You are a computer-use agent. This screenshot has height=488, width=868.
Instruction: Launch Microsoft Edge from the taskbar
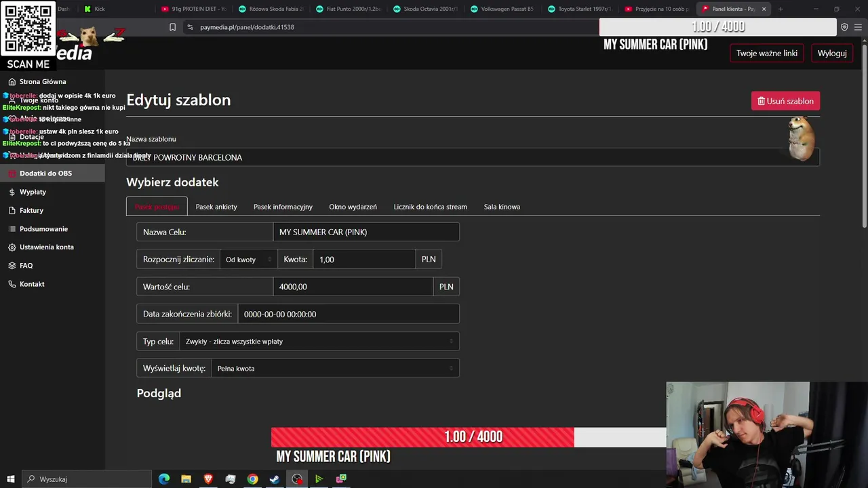[164, 479]
